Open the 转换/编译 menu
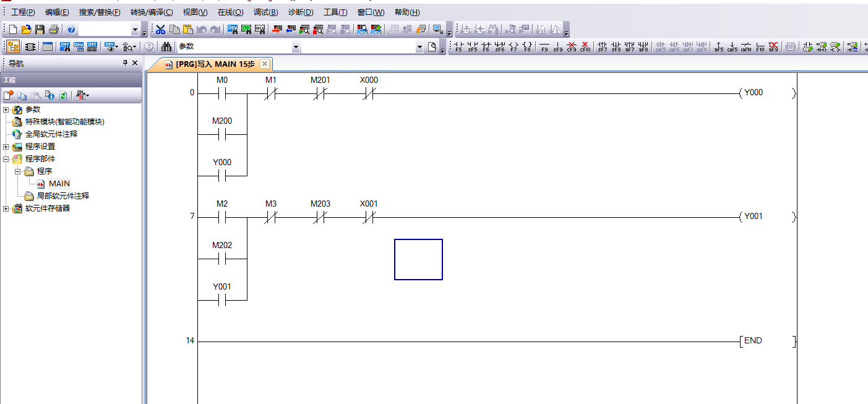 (152, 12)
